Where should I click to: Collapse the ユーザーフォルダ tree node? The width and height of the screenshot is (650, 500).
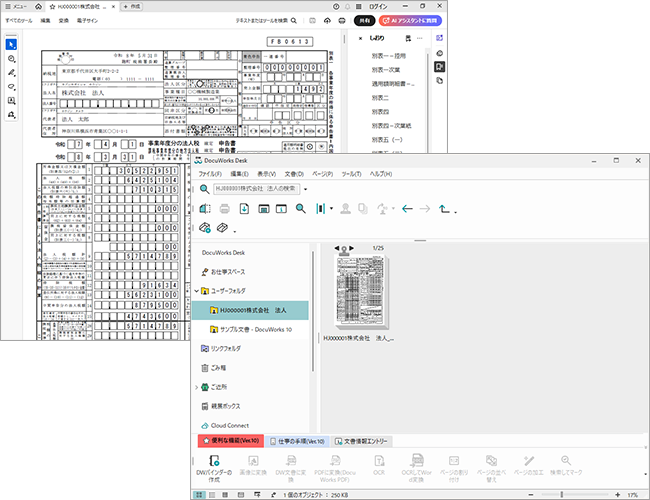point(197,290)
